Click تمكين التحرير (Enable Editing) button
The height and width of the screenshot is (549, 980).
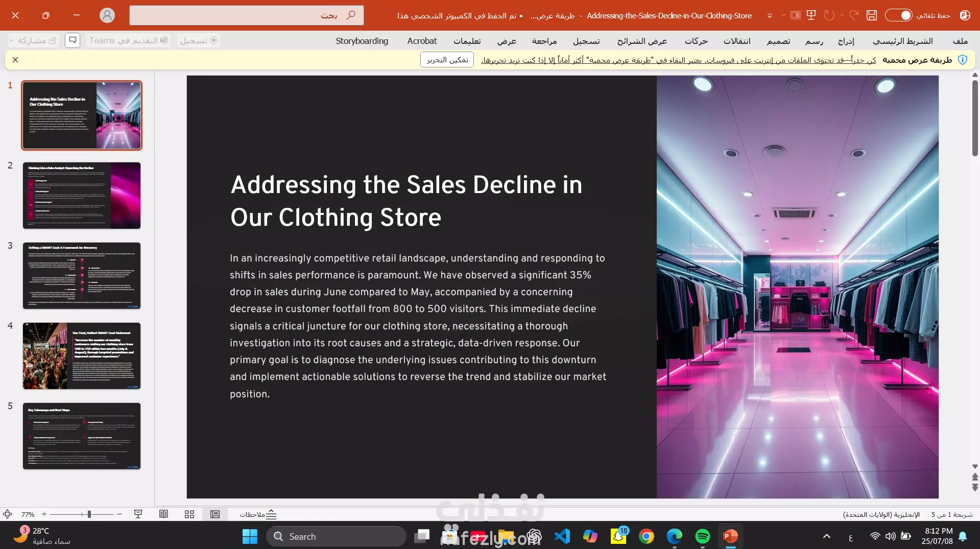(447, 60)
